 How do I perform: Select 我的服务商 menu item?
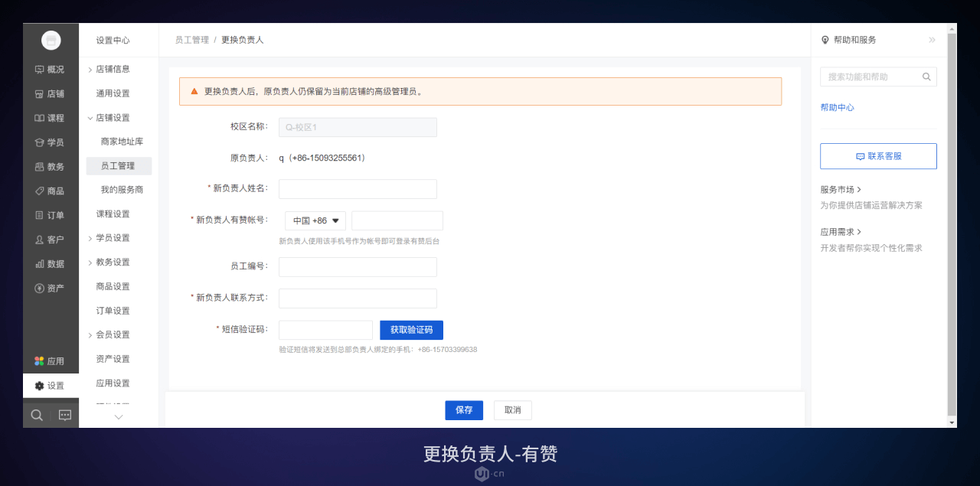[x=122, y=190]
